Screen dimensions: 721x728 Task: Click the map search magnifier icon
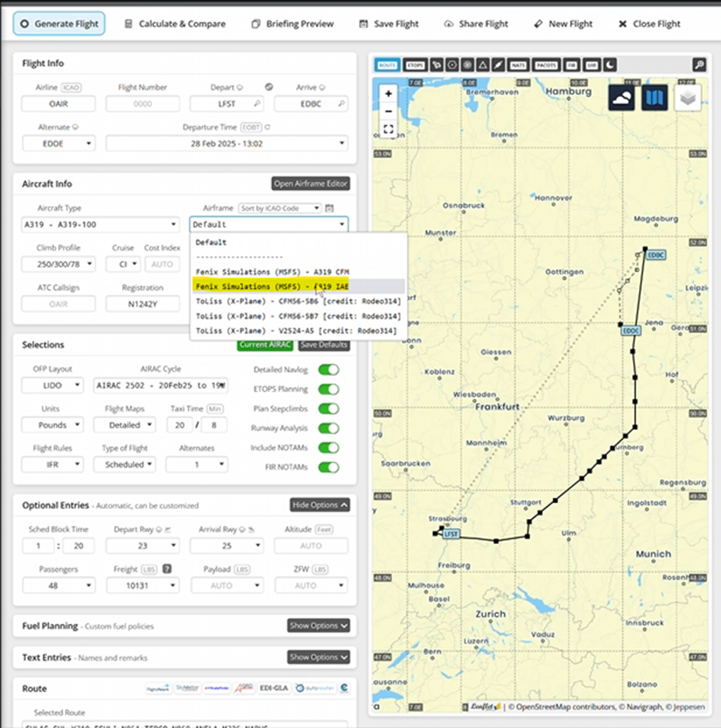pos(699,65)
